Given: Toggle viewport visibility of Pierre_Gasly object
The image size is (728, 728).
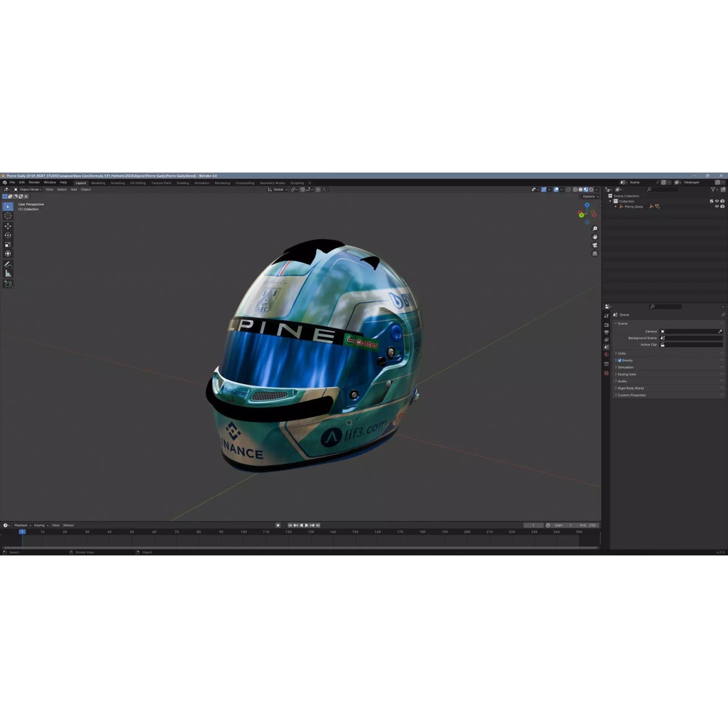Looking at the screenshot, I should [717, 206].
